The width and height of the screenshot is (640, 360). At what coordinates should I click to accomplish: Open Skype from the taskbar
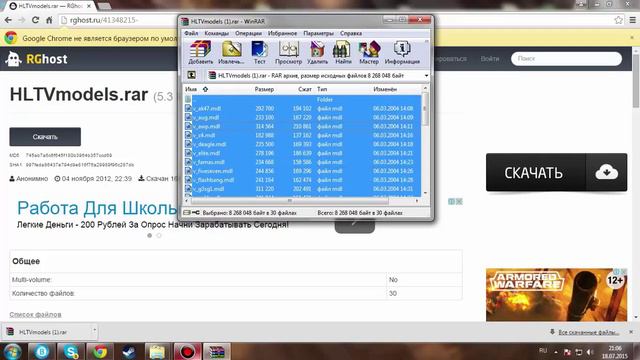71,351
